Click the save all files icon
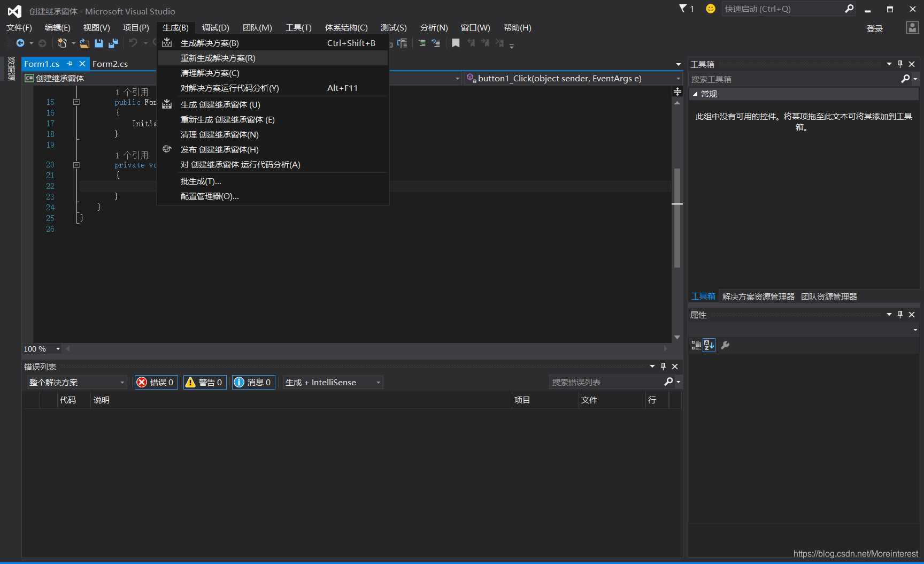Screen dimensions: 924x564 113,43
